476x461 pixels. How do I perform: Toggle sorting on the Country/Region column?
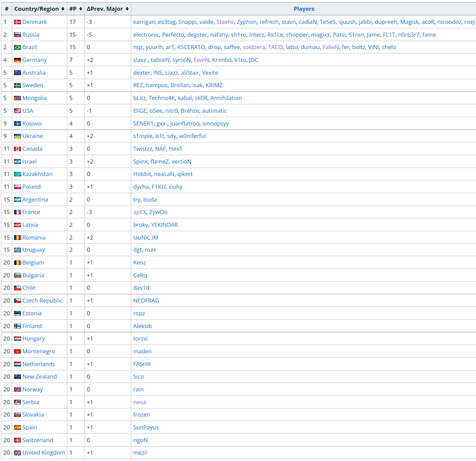point(37,9)
